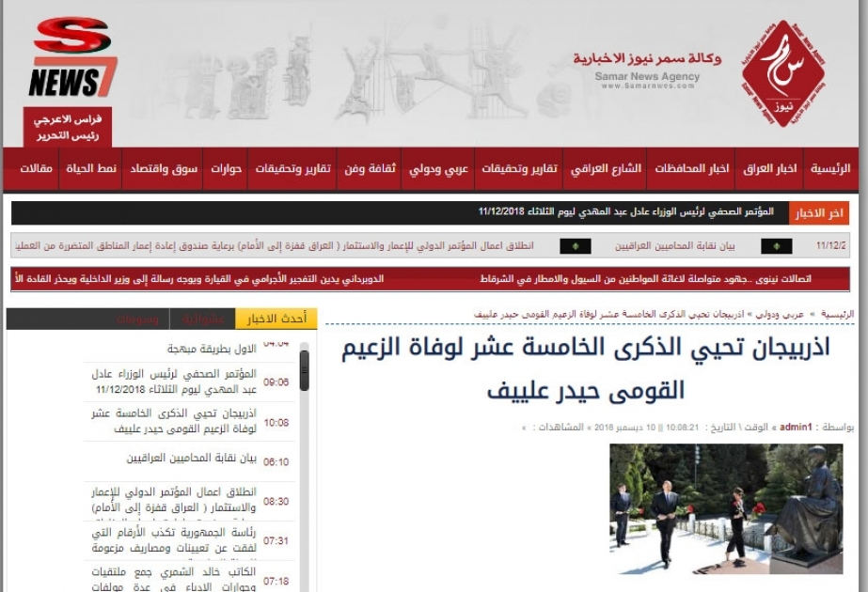Screen dimensions: 868x592
Task: Click the فراس الاعرجي رئيس التحرير badge
Action: click(68, 127)
